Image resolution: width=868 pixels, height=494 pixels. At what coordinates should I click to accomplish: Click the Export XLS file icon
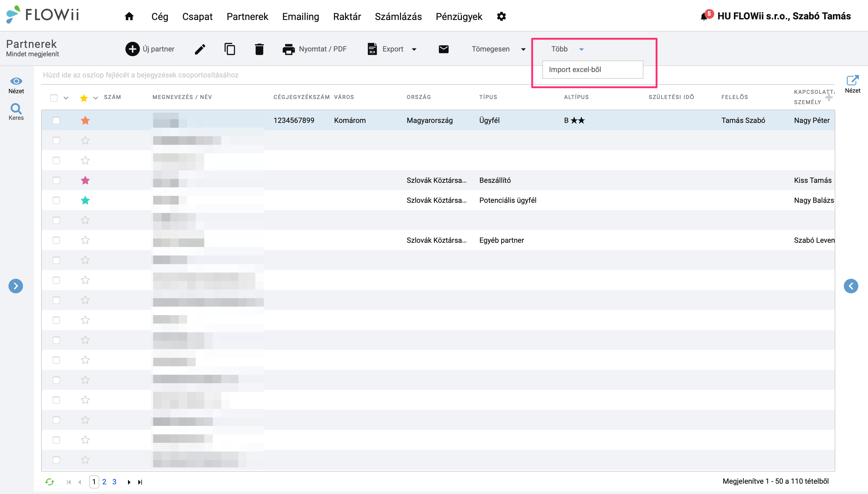[x=372, y=49]
